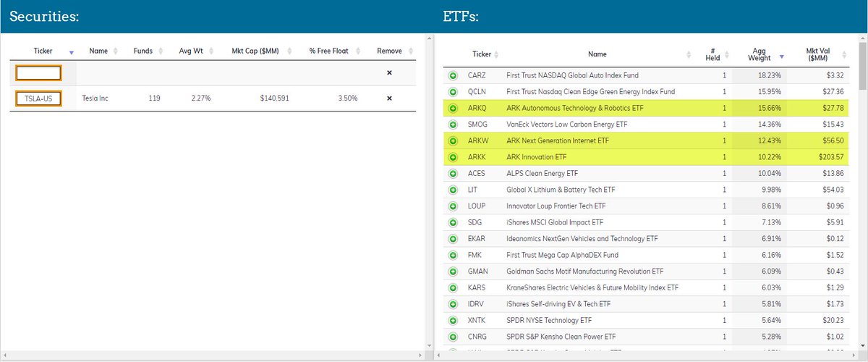Screen dimensions: 868x362
Task: Select iShares MSCI Global Impact ETF
Action: [555, 222]
